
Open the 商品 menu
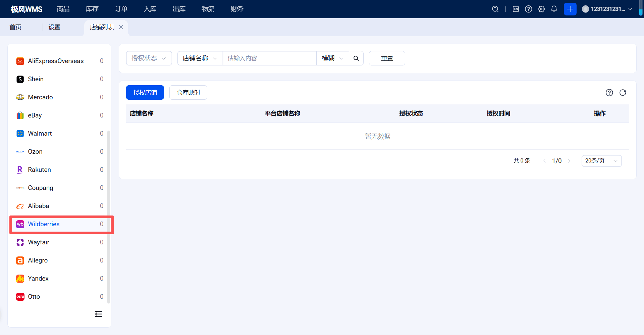(x=63, y=9)
